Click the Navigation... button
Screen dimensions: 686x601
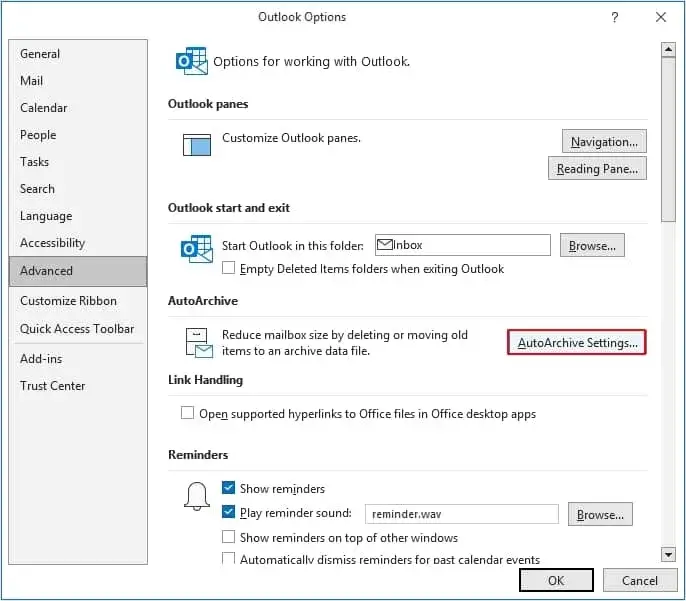click(604, 142)
